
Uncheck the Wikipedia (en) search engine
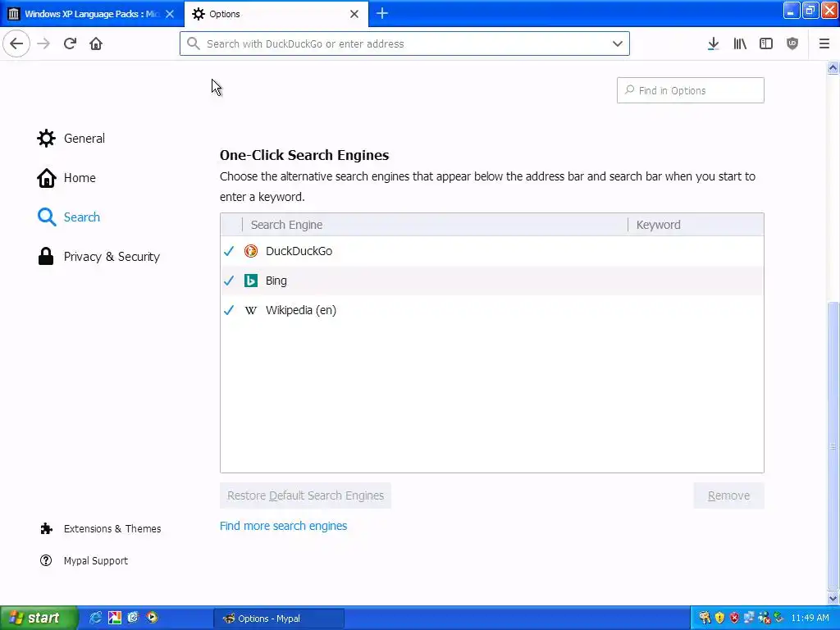click(x=229, y=309)
